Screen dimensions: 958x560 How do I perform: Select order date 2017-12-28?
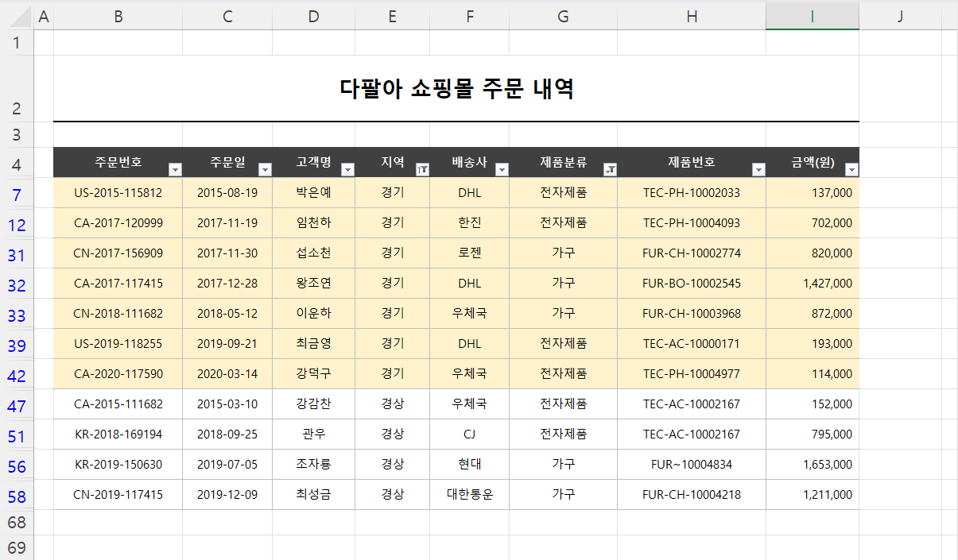click(x=227, y=284)
